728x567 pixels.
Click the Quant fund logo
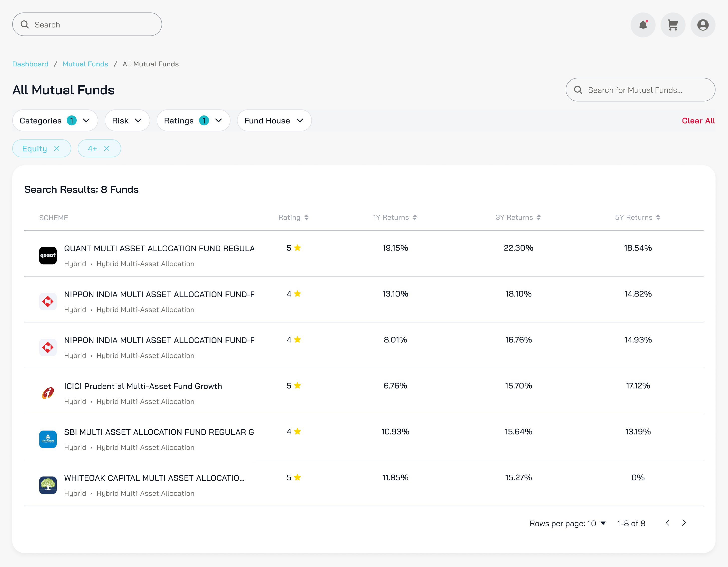[x=48, y=256]
